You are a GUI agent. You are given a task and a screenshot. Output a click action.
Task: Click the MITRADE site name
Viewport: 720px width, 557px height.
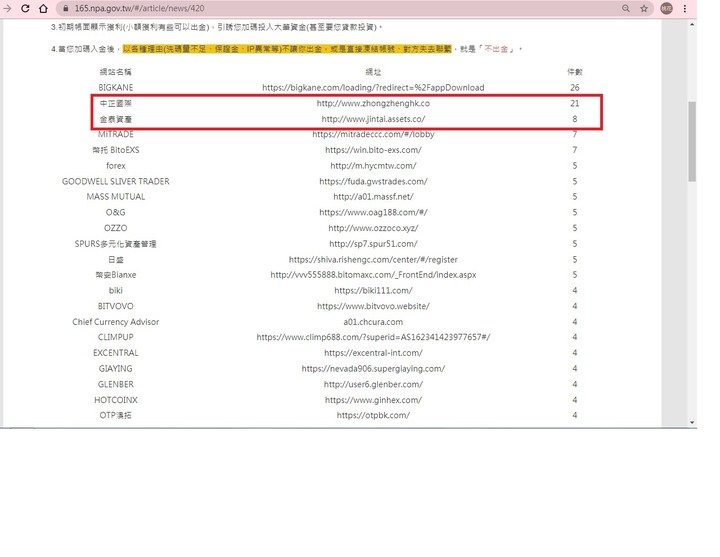tap(116, 134)
